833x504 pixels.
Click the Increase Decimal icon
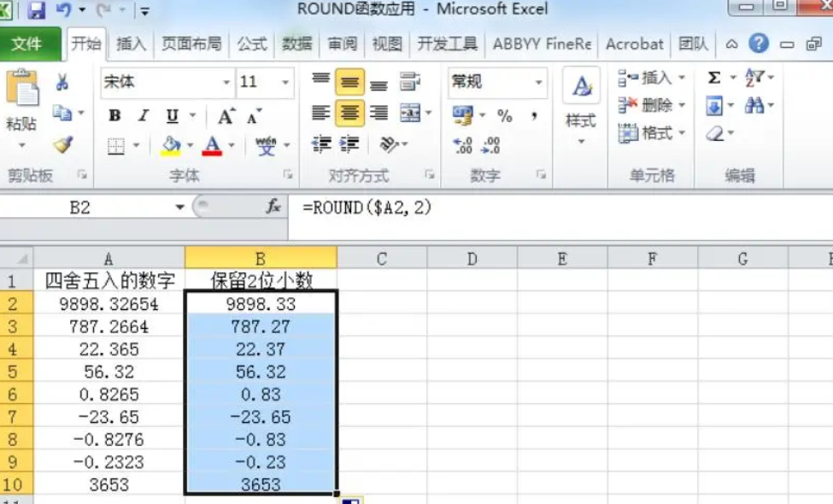pyautogui.click(x=463, y=144)
